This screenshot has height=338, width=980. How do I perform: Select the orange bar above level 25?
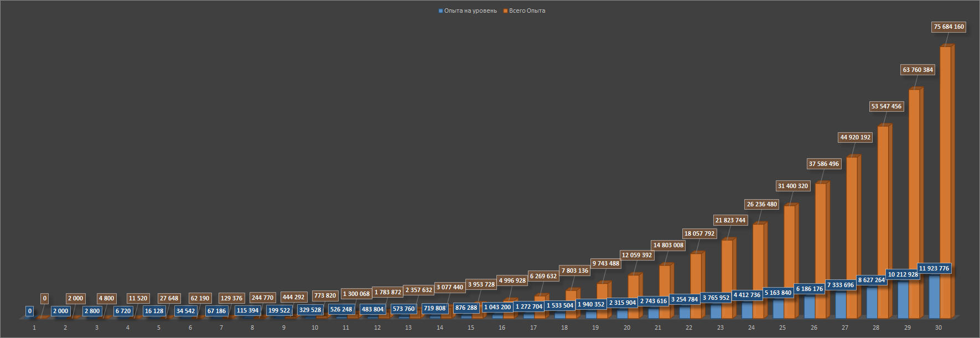coord(789,260)
